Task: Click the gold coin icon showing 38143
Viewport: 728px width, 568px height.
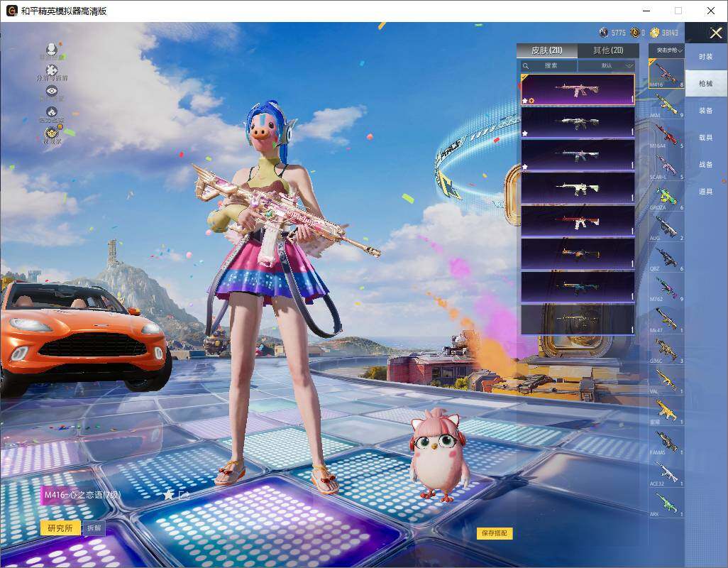Action: point(655,33)
